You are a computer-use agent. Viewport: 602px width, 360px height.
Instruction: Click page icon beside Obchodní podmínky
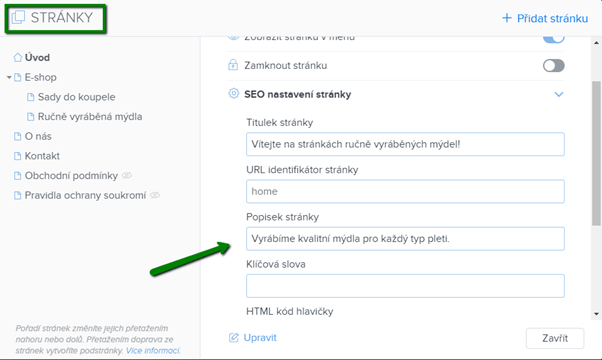click(17, 176)
